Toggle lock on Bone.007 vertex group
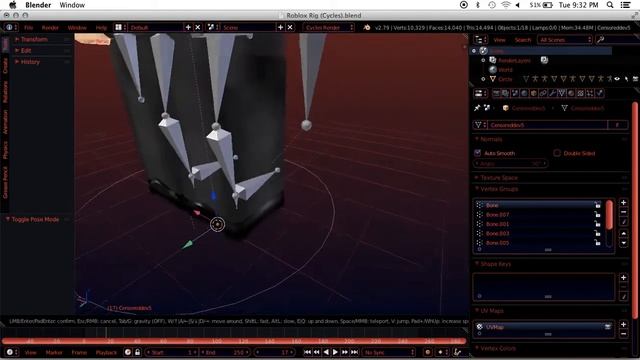640x360 pixels. click(x=598, y=215)
